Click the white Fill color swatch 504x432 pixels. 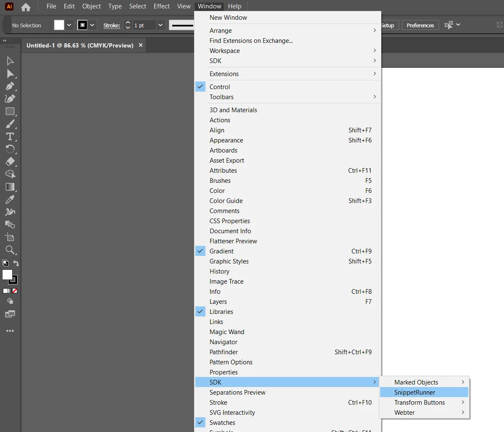[x=59, y=25]
